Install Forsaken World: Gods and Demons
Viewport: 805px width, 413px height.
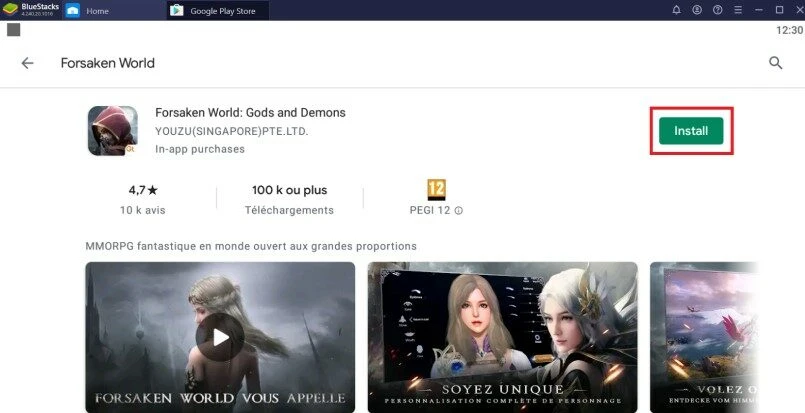pos(691,131)
